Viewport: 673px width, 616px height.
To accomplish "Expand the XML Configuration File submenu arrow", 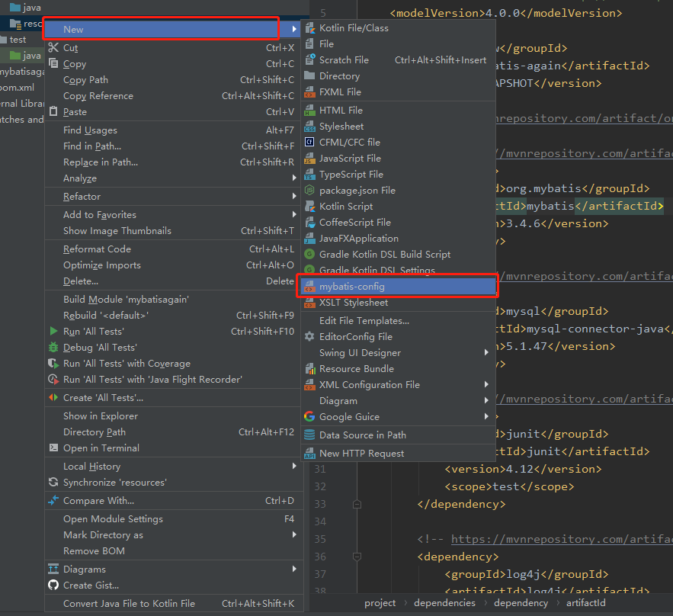I will [x=486, y=384].
